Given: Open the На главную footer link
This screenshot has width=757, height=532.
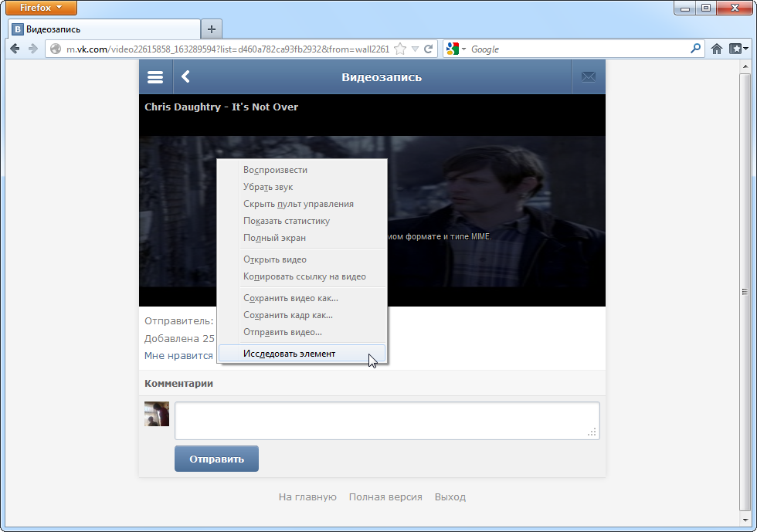Looking at the screenshot, I should [x=307, y=496].
